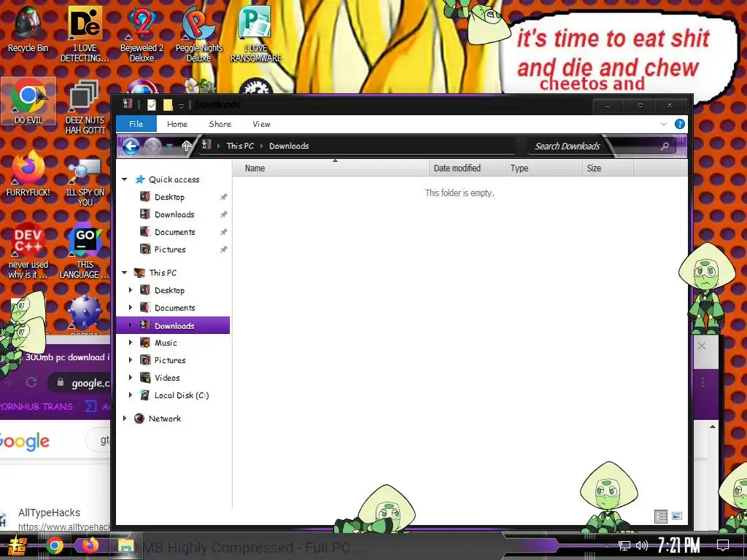Select the DO EVIL Chrome shortcut
Viewport: 747px width, 560px height.
pos(28,101)
